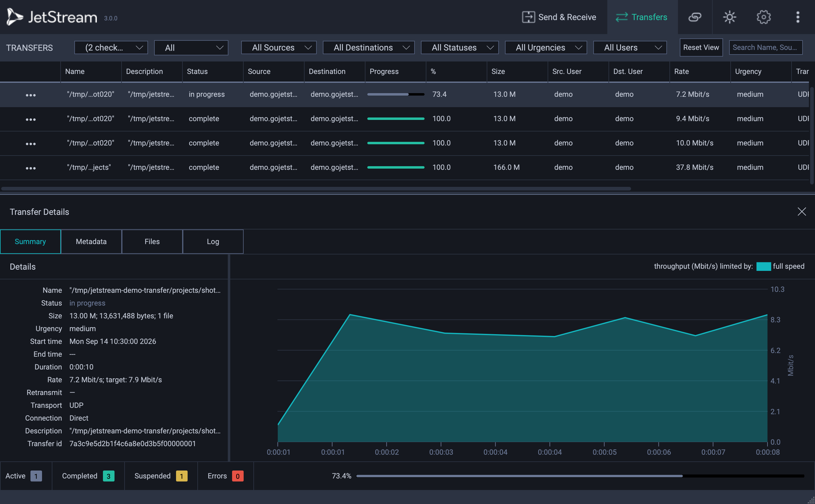This screenshot has height=504, width=815.
Task: Focus the Search Name, Source field
Action: (x=766, y=47)
